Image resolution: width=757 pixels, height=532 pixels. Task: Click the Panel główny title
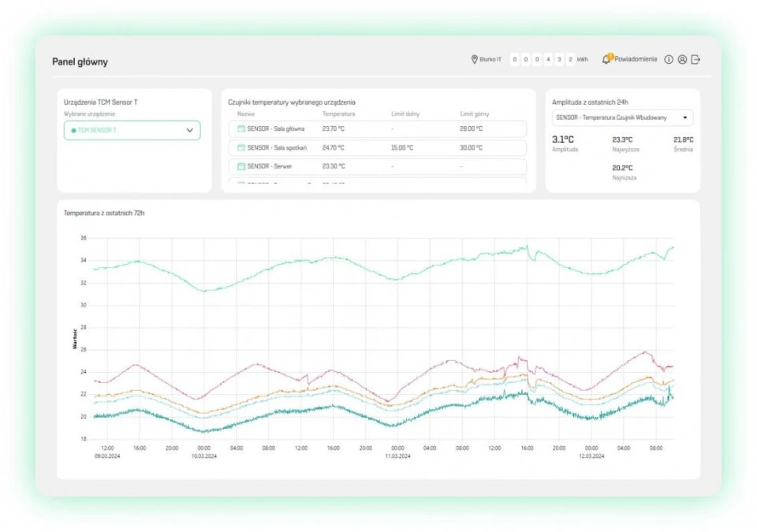point(80,61)
